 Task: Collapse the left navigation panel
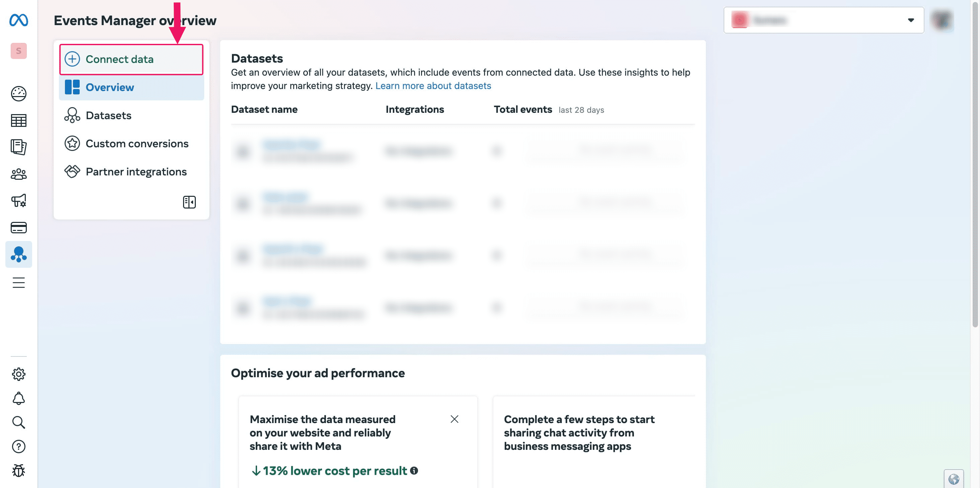pyautogui.click(x=189, y=202)
